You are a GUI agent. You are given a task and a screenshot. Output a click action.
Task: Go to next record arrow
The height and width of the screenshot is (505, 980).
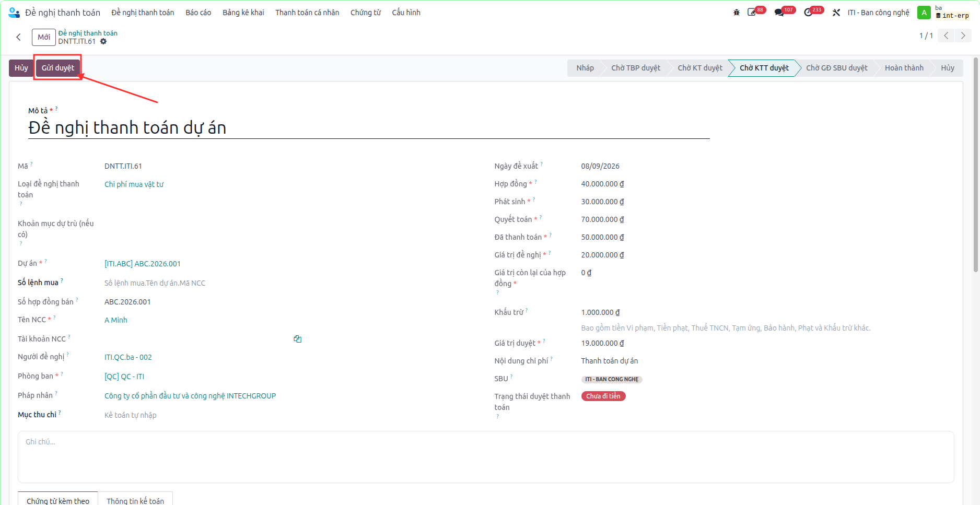click(x=963, y=36)
